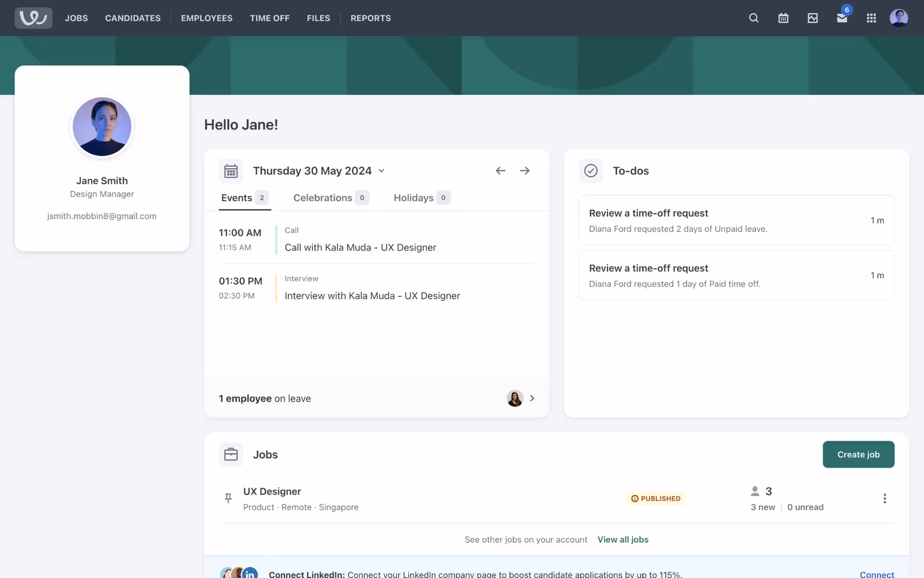Image resolution: width=924 pixels, height=578 pixels.
Task: Open the View all jobs link
Action: [623, 539]
